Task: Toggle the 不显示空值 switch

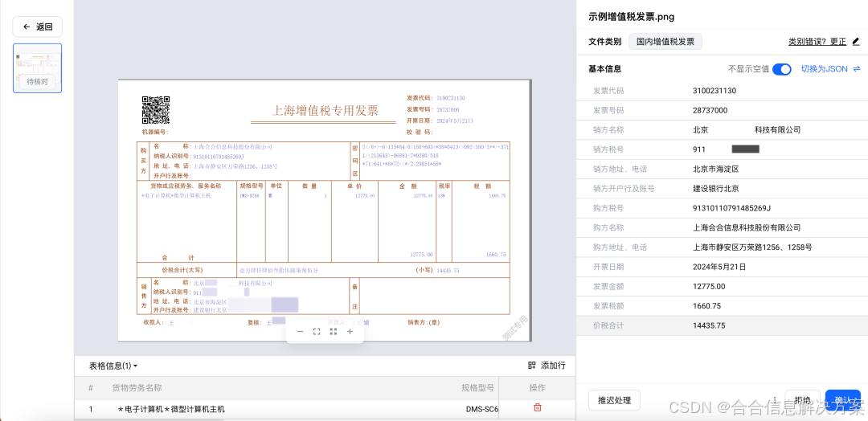Action: click(782, 69)
